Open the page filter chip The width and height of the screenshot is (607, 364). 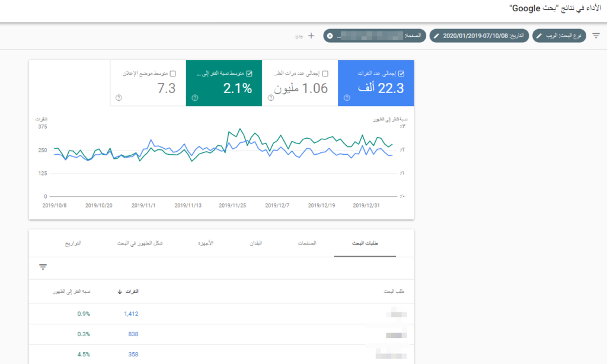point(375,36)
